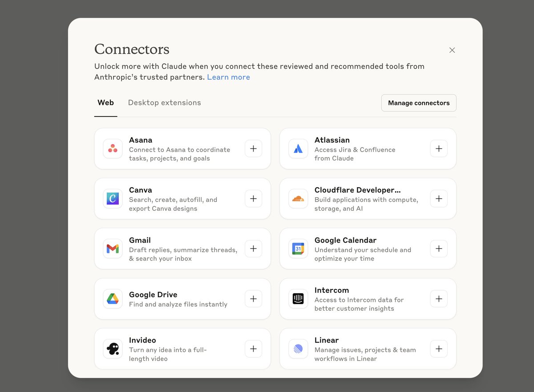This screenshot has height=392, width=534.
Task: Click 'Connect to Asana to coordinate tasks' description
Action: [180, 154]
